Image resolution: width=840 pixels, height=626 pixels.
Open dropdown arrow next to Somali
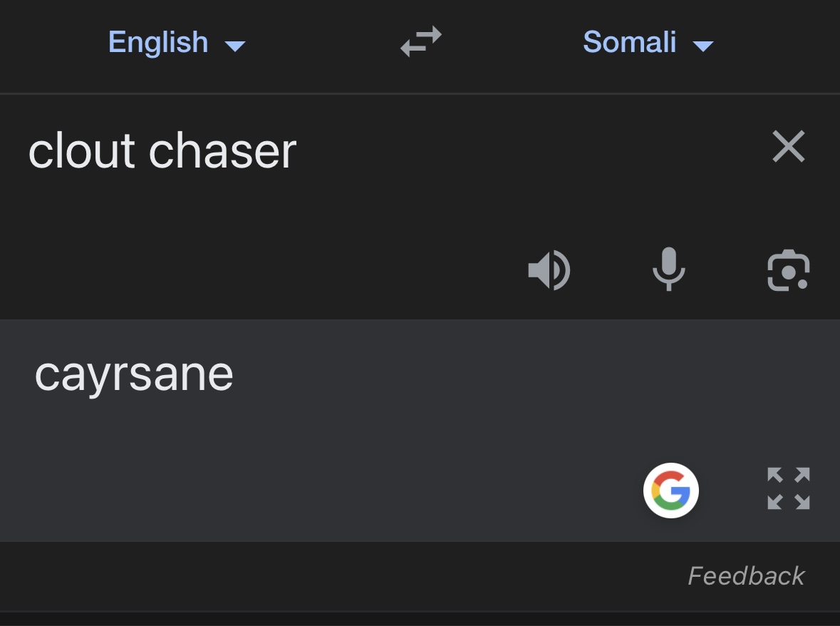pos(703,46)
